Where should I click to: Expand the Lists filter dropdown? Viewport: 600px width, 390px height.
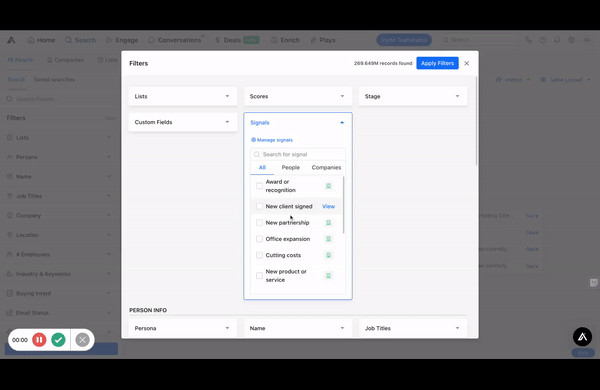(183, 96)
